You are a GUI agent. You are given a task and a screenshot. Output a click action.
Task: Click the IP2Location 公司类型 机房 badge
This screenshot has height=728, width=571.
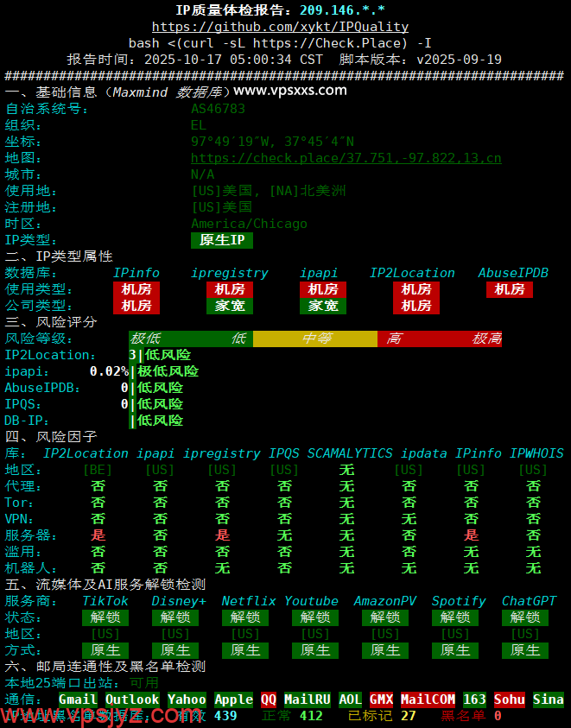pos(416,306)
